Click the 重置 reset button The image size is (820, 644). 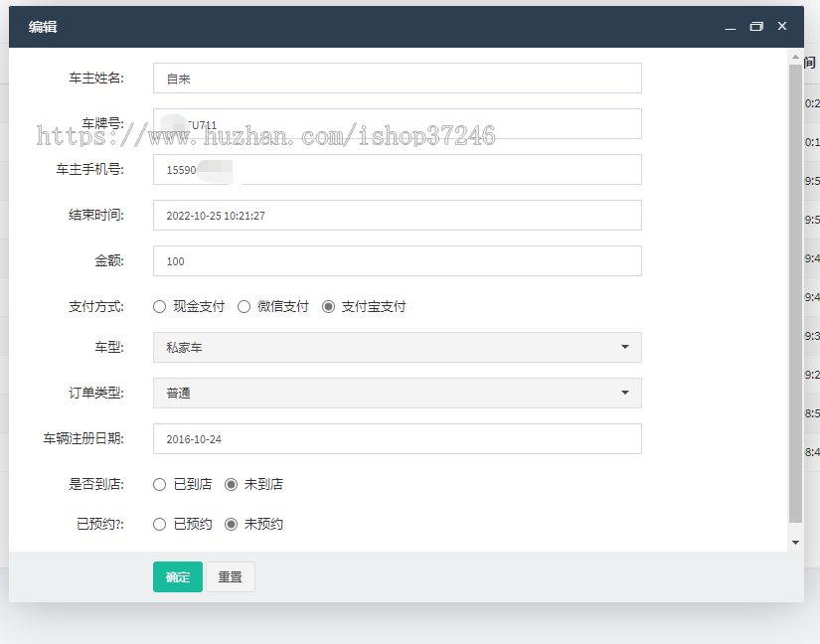pos(231,577)
